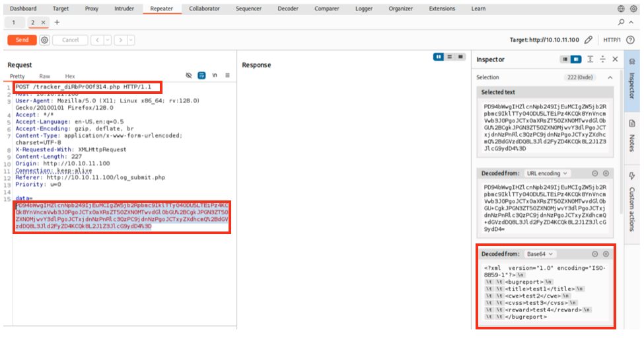Open Repeater settings gear icon
Image resolution: width=644 pixels, height=338 pixels.
pyautogui.click(x=44, y=40)
